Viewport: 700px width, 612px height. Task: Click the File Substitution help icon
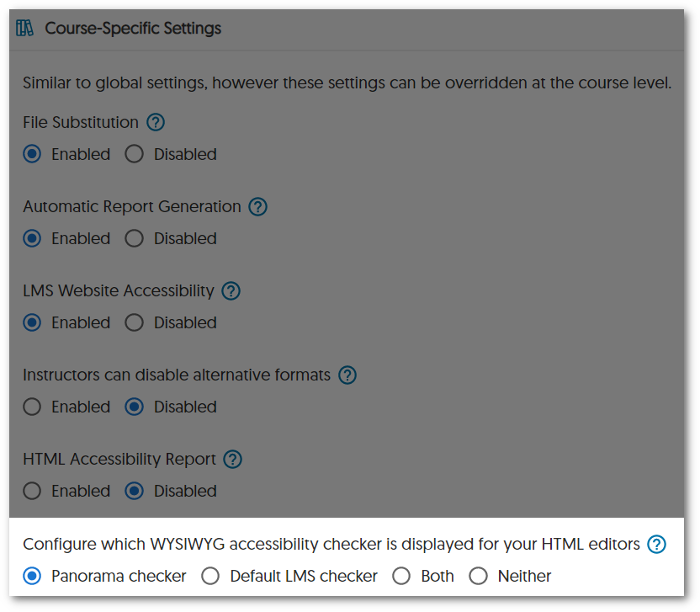156,122
